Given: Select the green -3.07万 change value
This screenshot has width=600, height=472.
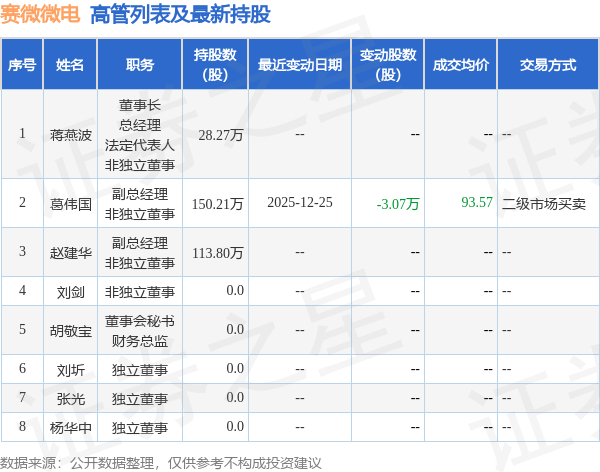Looking at the screenshot, I should pyautogui.click(x=398, y=204).
